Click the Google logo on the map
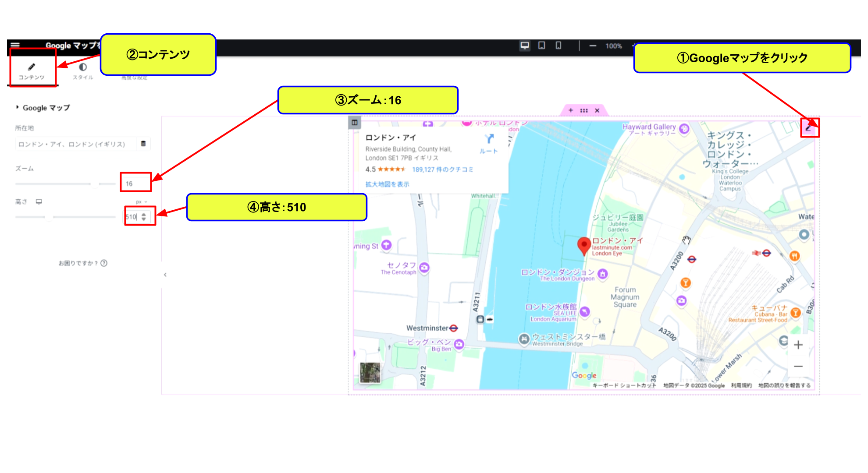This screenshot has width=868, height=473. [584, 375]
